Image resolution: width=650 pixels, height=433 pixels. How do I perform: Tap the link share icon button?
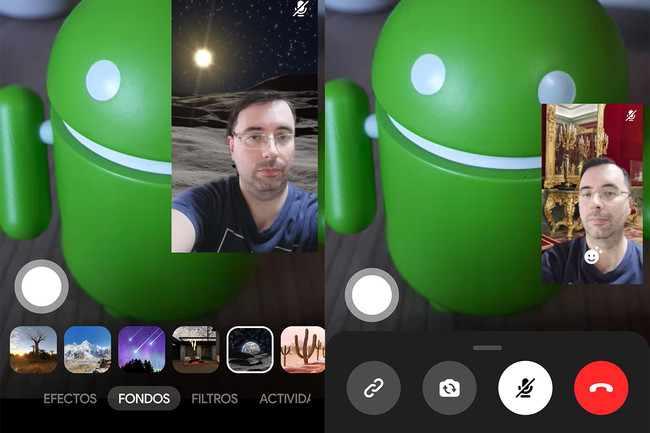pos(374,388)
